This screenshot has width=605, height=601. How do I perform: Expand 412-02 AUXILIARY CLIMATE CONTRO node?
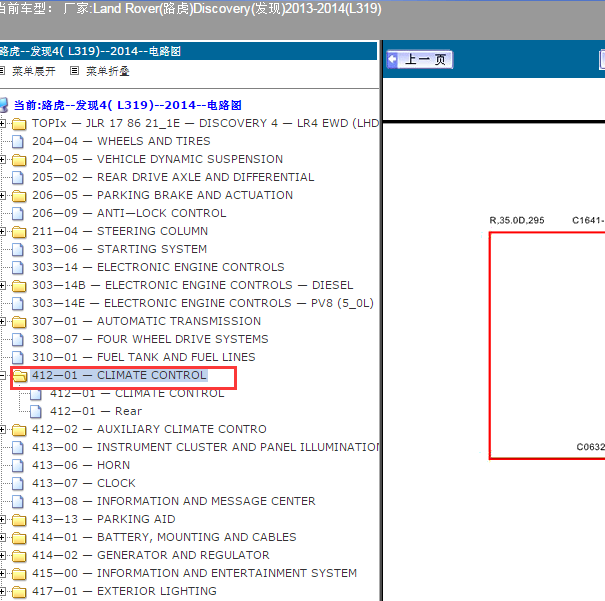click(x=2, y=429)
